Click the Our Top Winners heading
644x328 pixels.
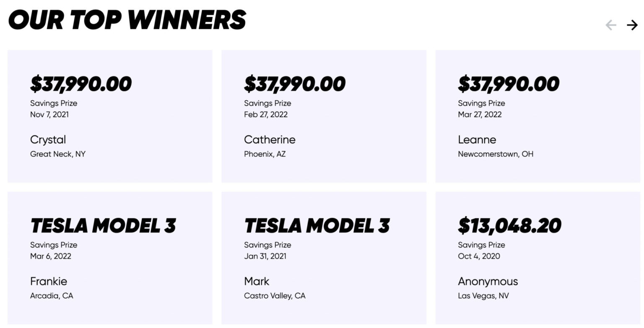127,20
